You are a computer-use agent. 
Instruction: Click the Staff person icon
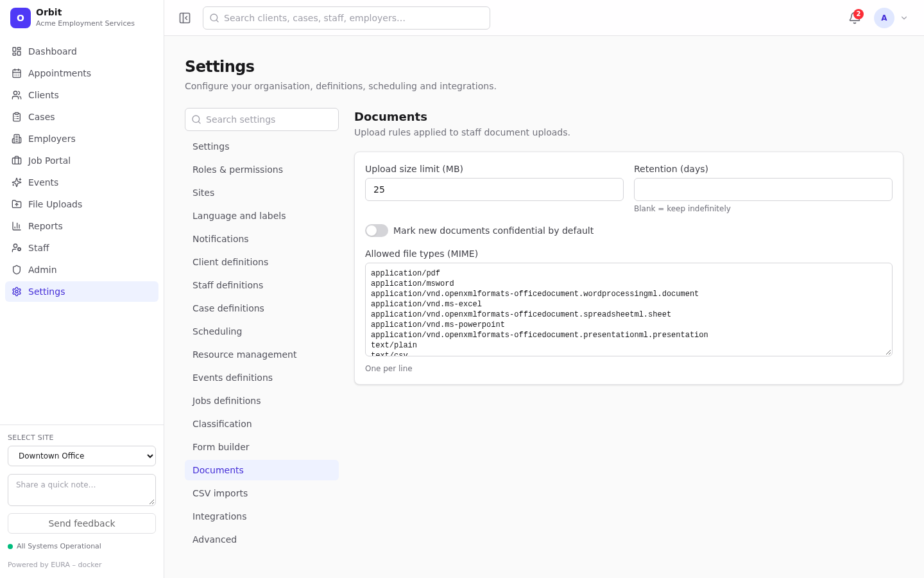click(17, 248)
